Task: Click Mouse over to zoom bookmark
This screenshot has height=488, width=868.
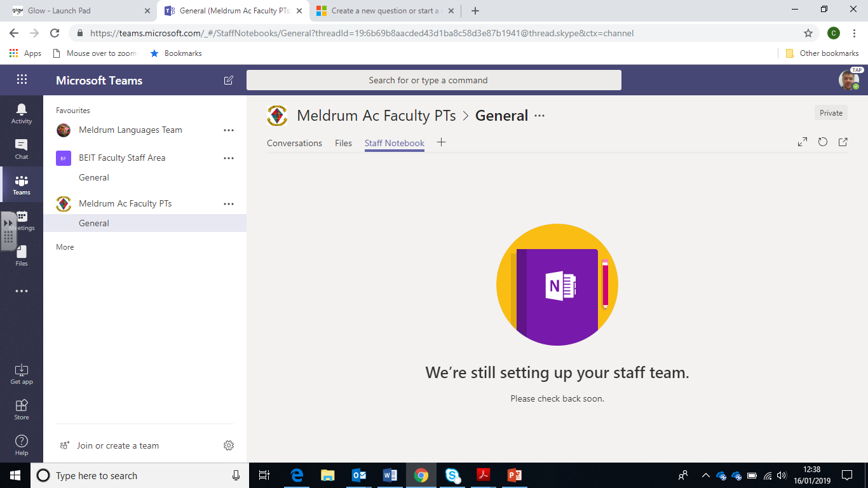Action: pos(95,53)
